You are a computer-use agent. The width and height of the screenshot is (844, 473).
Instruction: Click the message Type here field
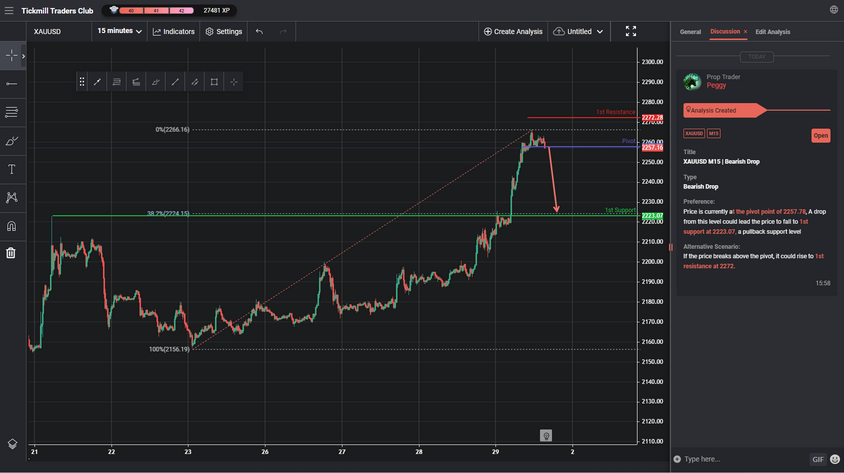click(745, 459)
